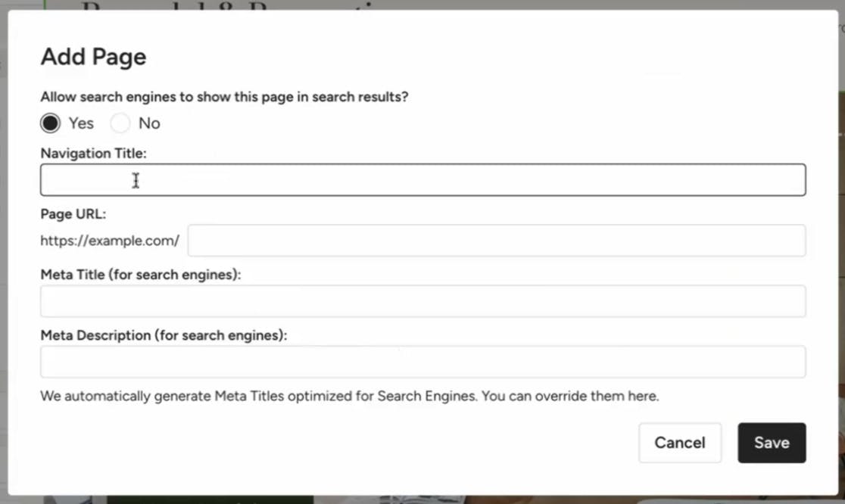Focus the Meta Title input field
This screenshot has height=504, width=845.
point(422,301)
